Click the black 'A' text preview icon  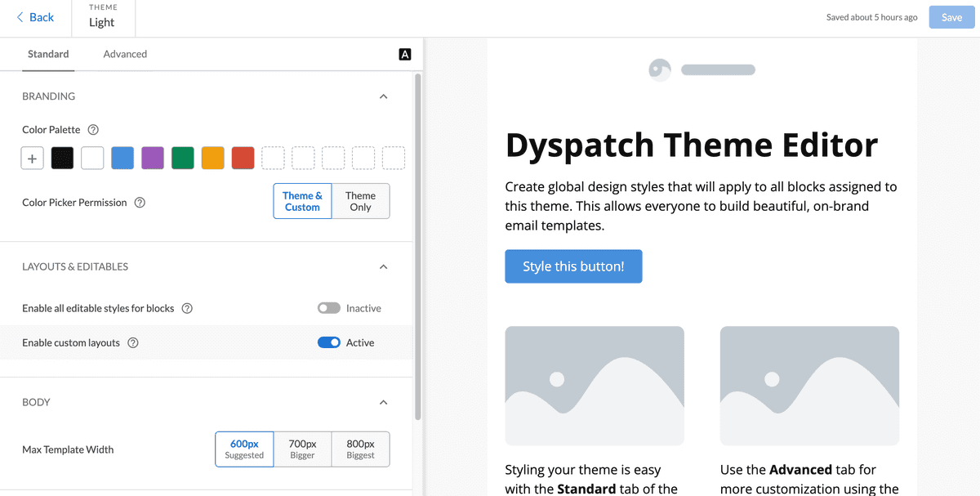click(405, 55)
